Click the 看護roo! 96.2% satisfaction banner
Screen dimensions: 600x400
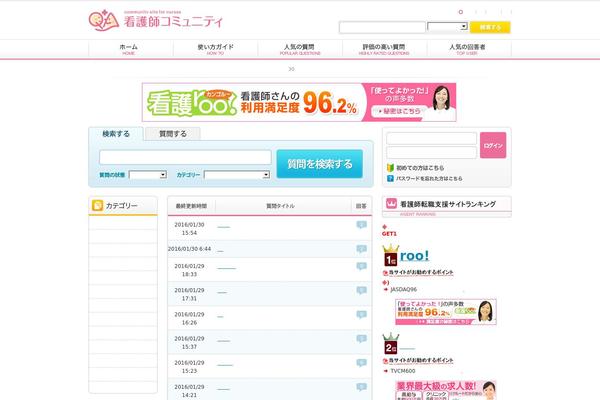click(x=299, y=101)
